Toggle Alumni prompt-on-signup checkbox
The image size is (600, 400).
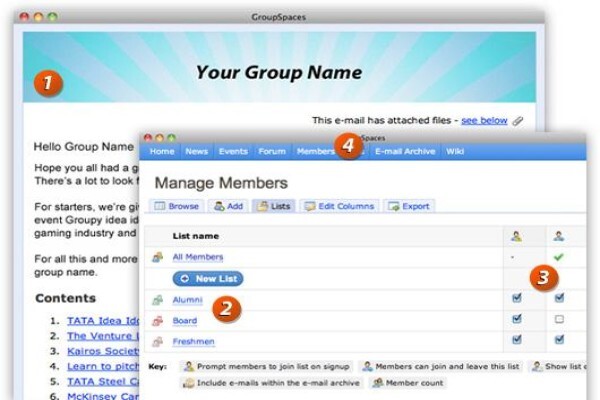tap(517, 298)
